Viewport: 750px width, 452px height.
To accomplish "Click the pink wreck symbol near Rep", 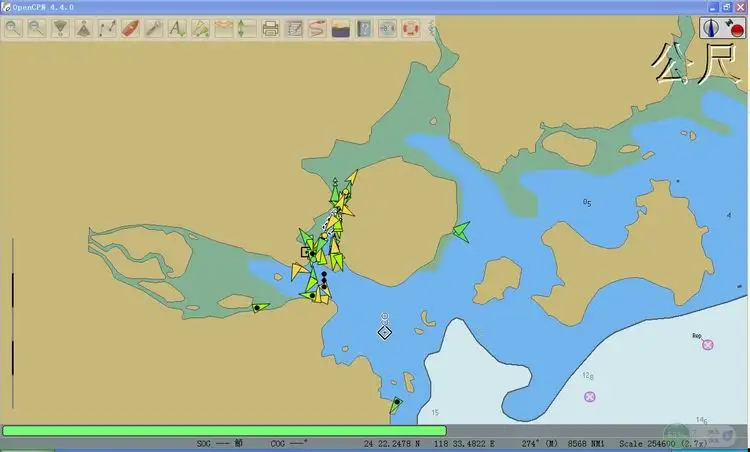I will tap(707, 344).
